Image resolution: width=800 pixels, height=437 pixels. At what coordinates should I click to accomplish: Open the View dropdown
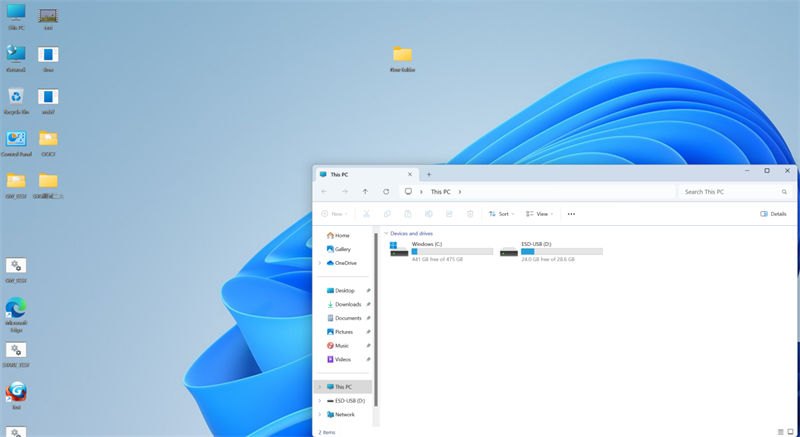pyautogui.click(x=540, y=214)
